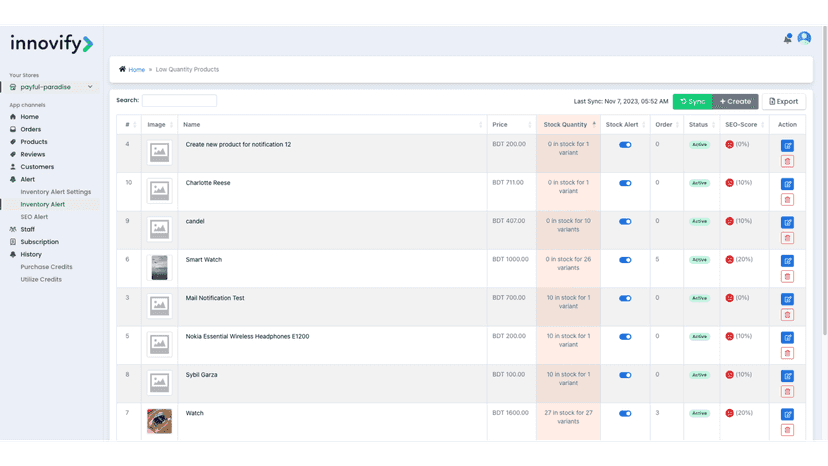
Task: Go to Home in the sidebar
Action: (x=30, y=117)
